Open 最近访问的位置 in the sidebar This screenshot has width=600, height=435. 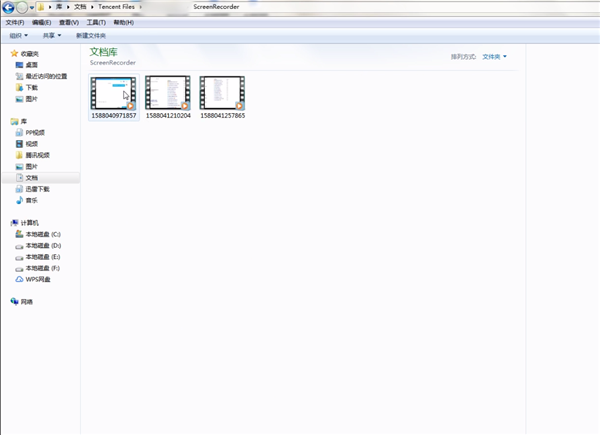(x=41, y=77)
